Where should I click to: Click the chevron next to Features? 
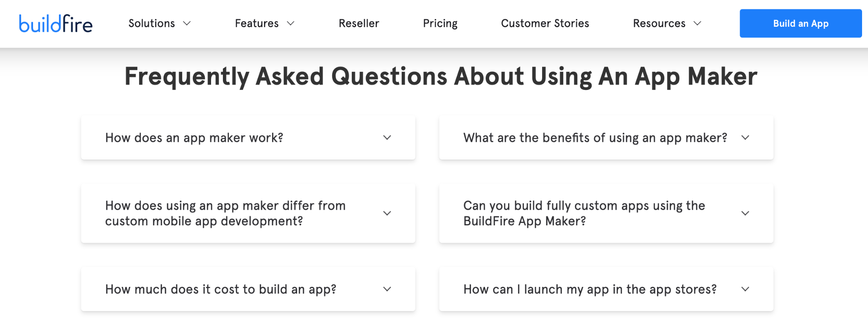pos(291,23)
